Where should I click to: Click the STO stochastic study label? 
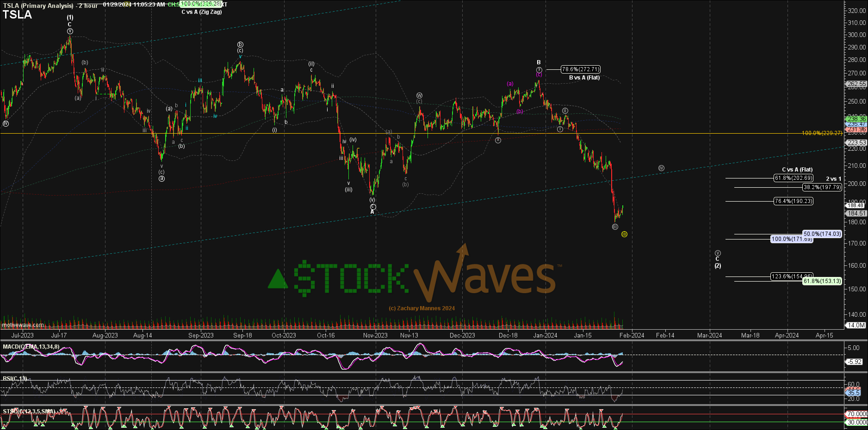pos(29,412)
